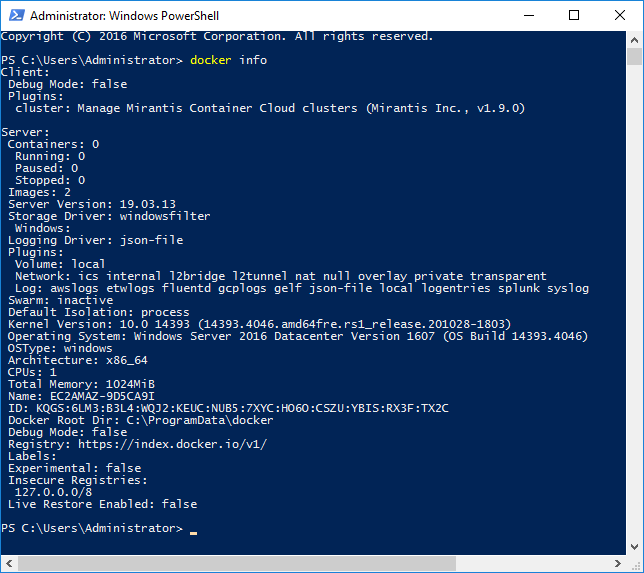
Task: Click the "Server Version: 19.03.13" line
Action: point(80,204)
